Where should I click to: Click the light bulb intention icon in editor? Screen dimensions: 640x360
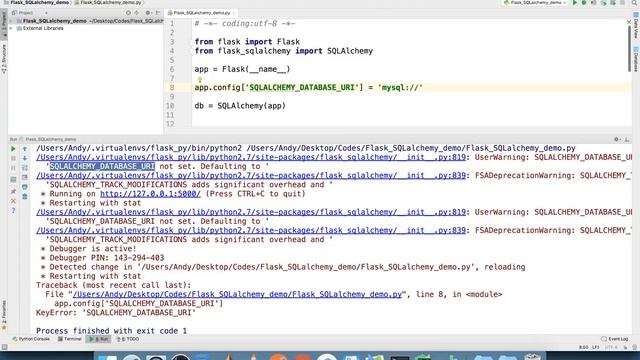pos(200,80)
